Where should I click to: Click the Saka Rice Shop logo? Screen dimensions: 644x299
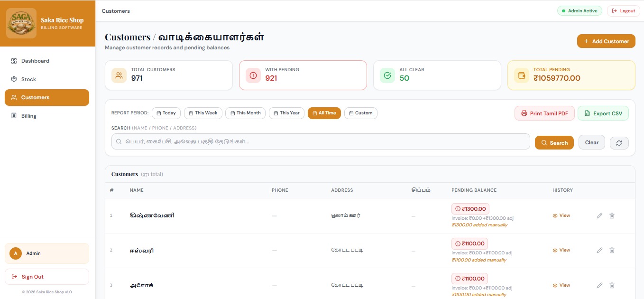(x=20, y=23)
